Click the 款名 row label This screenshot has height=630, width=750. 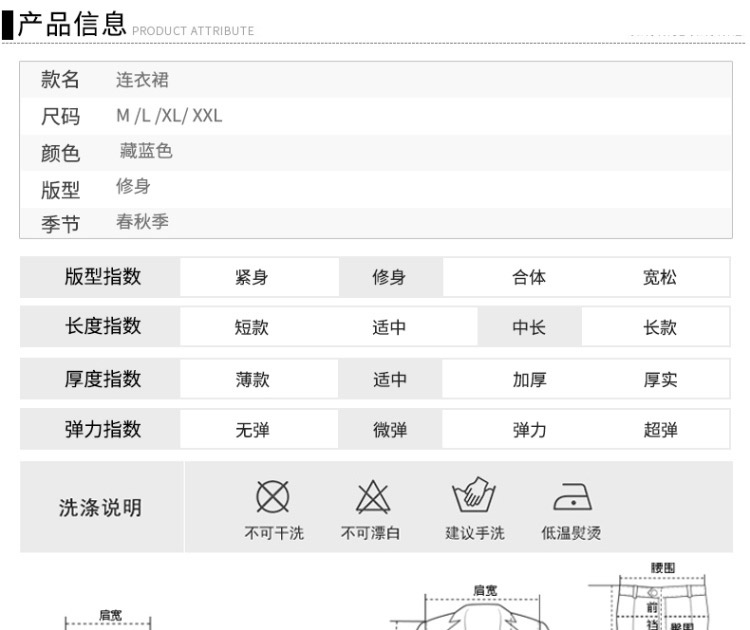[60, 79]
